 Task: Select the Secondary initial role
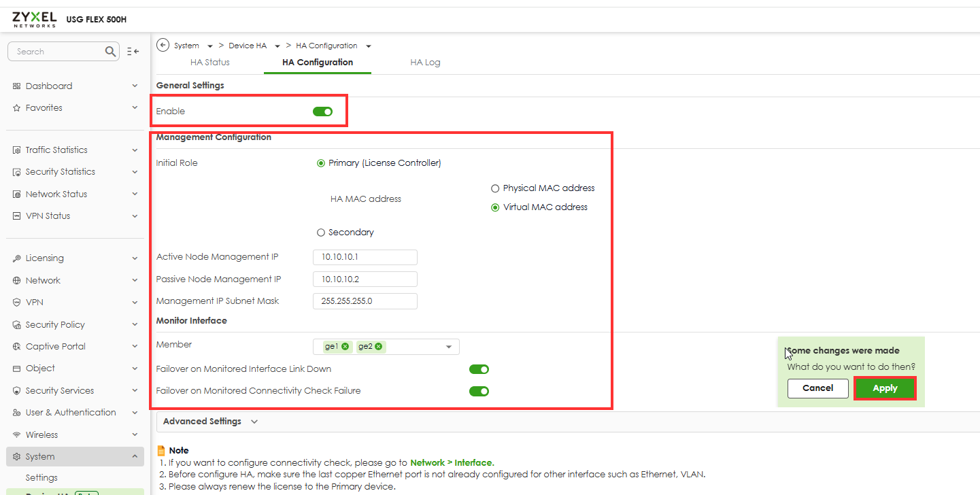coord(321,233)
